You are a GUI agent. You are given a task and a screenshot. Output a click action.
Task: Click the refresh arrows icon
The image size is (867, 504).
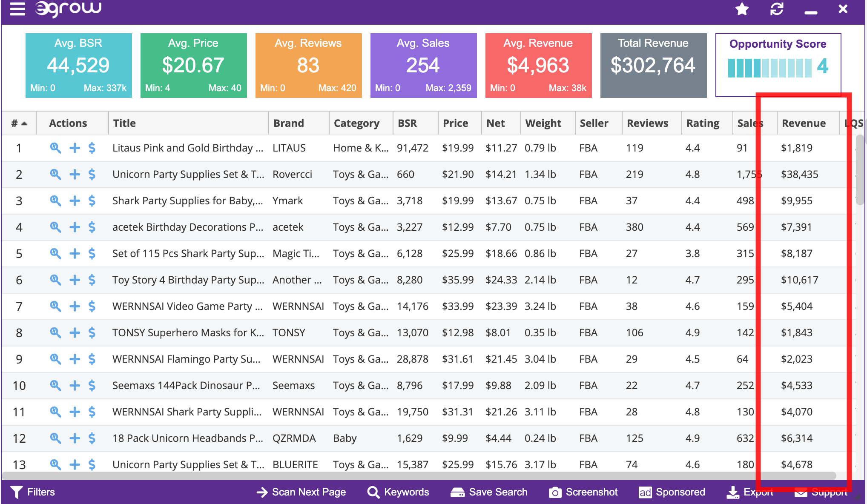(x=777, y=9)
